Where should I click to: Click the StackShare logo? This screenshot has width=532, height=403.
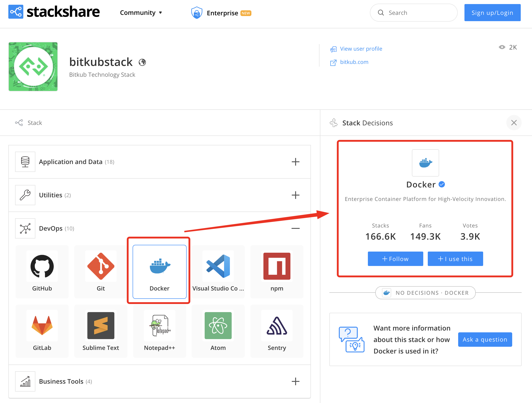[54, 12]
